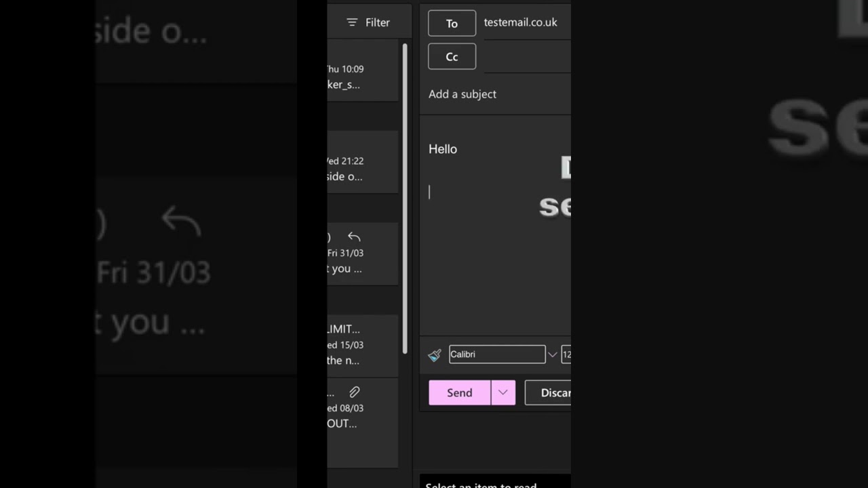Click the Calibri font name field

tap(496, 354)
